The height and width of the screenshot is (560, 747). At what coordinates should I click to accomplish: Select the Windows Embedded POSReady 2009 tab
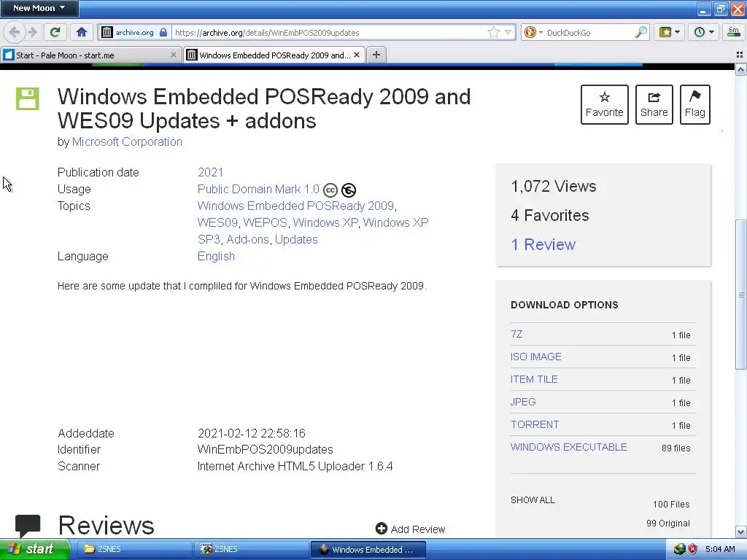click(274, 55)
